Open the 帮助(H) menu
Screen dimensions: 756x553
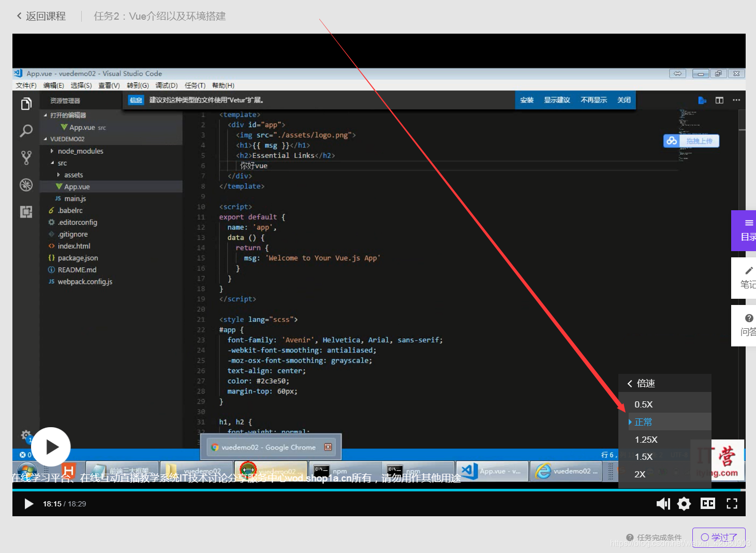[x=223, y=85]
